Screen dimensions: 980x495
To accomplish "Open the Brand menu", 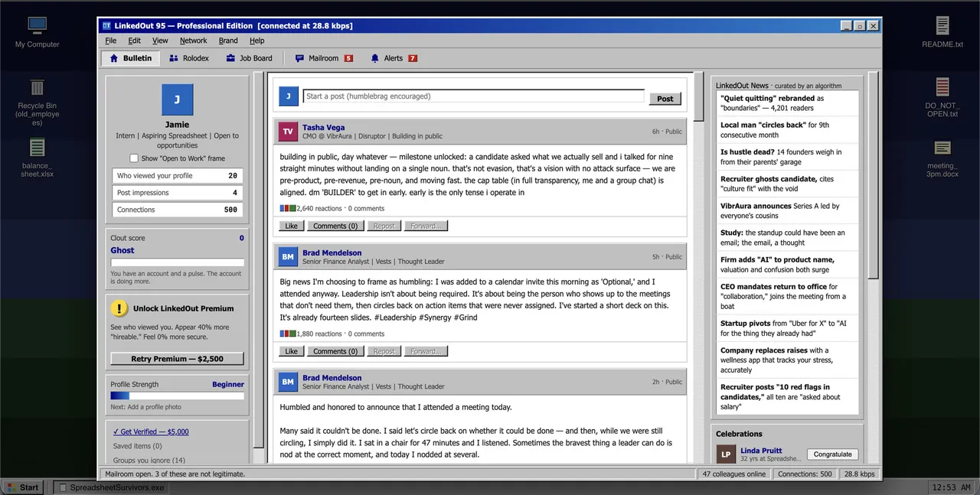I will [228, 41].
